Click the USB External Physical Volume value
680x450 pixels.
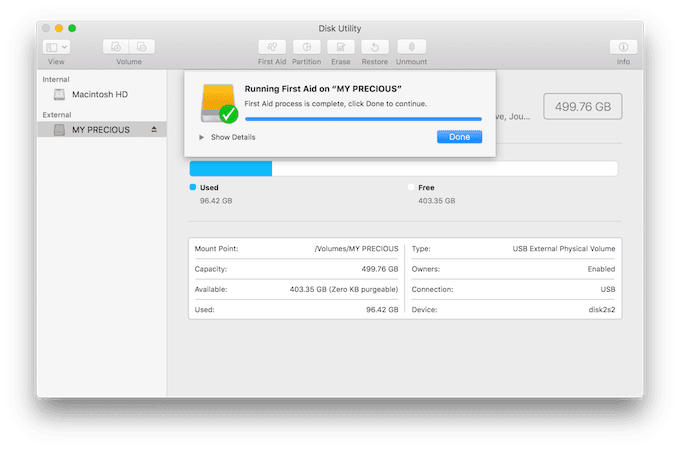coord(564,248)
